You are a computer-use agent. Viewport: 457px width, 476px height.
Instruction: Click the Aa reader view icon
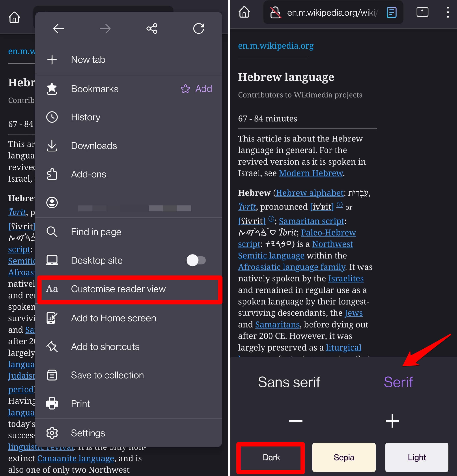coord(52,289)
